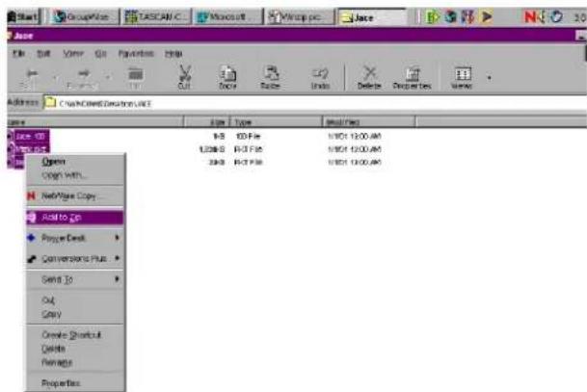Screen dimensions: 587x392
Task: Click the Paste toolbar icon
Action: pyautogui.click(x=270, y=77)
